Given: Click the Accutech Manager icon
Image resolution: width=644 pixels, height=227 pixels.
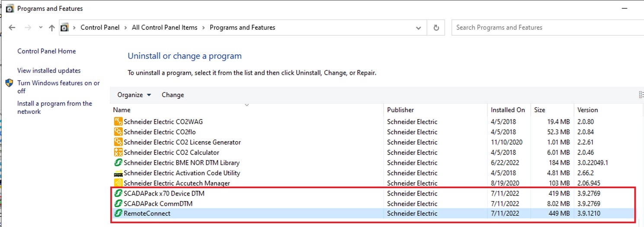Looking at the screenshot, I should [x=118, y=183].
